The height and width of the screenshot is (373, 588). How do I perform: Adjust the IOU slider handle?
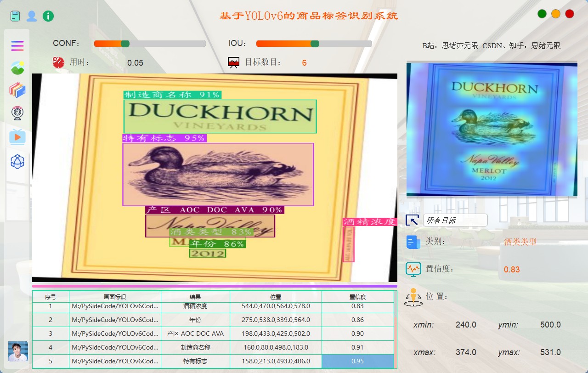click(315, 44)
